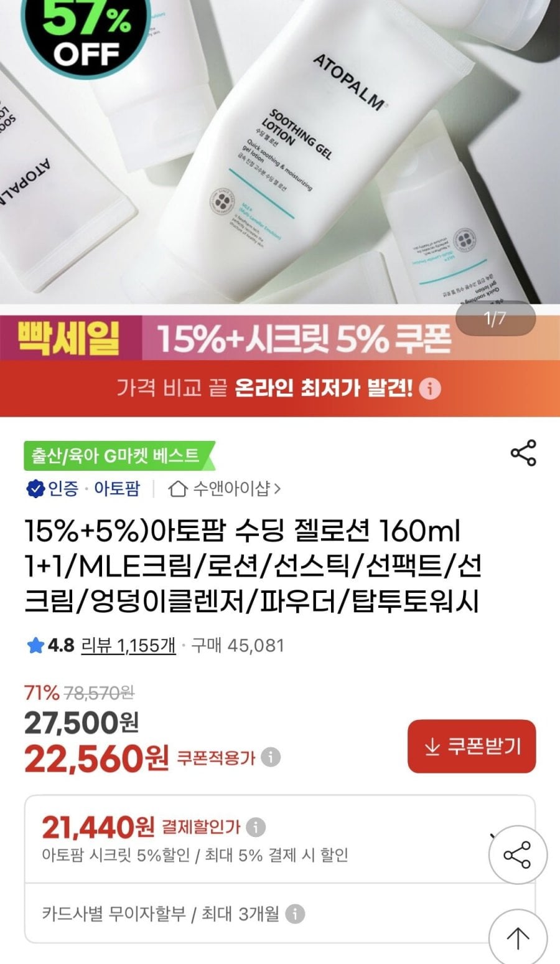The height and width of the screenshot is (964, 560).
Task: Open the 리뷰 1,155개 reviews link
Action: coord(129,646)
